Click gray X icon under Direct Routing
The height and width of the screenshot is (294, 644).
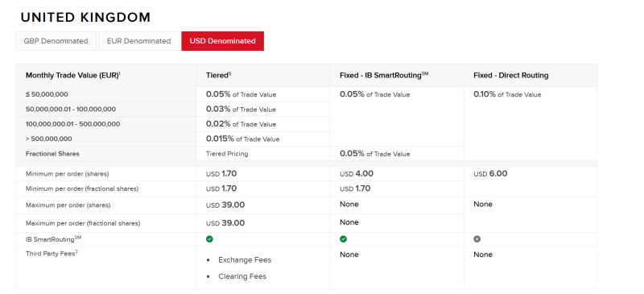point(477,239)
